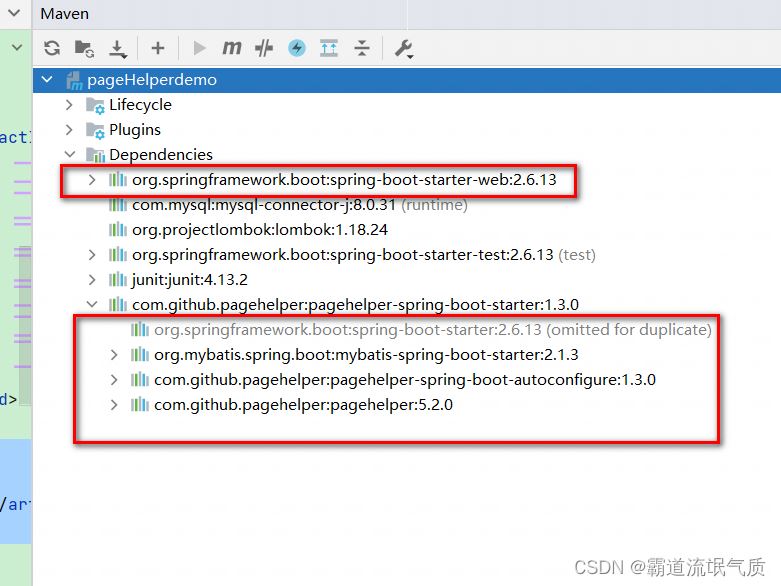
Task: Expand mybatis-spring-boot-starter dependency
Action: point(114,354)
